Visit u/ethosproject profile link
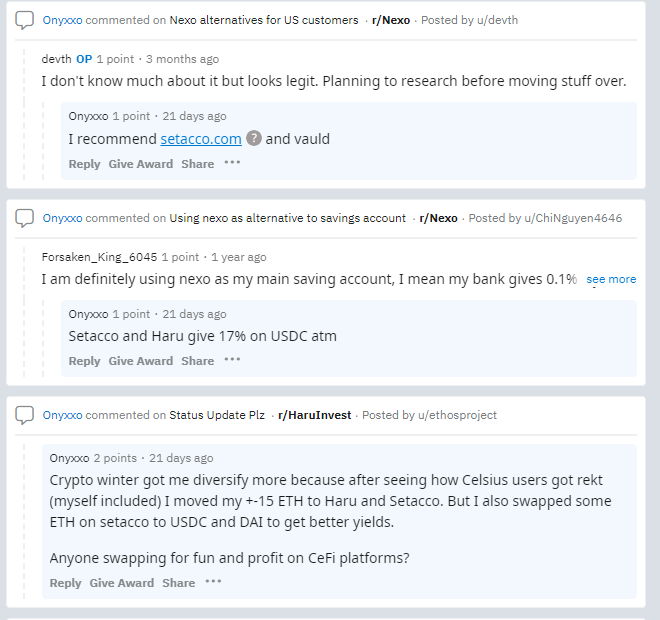The height and width of the screenshot is (620, 660). (457, 415)
